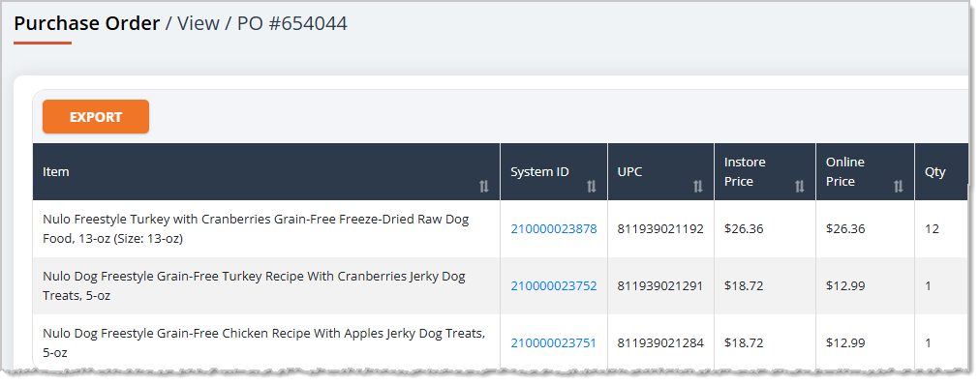This screenshot has height=385, width=980.
Task: Sort by Online Price arrows icon
Action: tap(898, 186)
